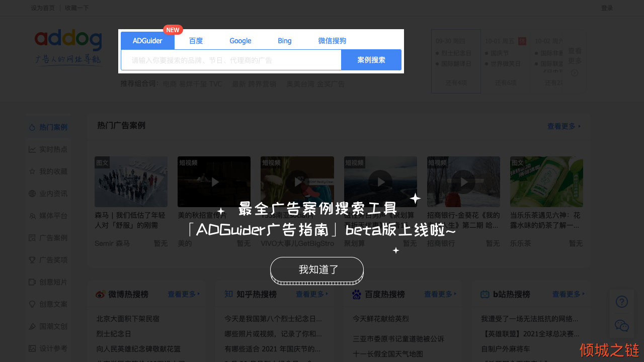Open the 登录 login link
The height and width of the screenshot is (362, 644).
tap(607, 8)
